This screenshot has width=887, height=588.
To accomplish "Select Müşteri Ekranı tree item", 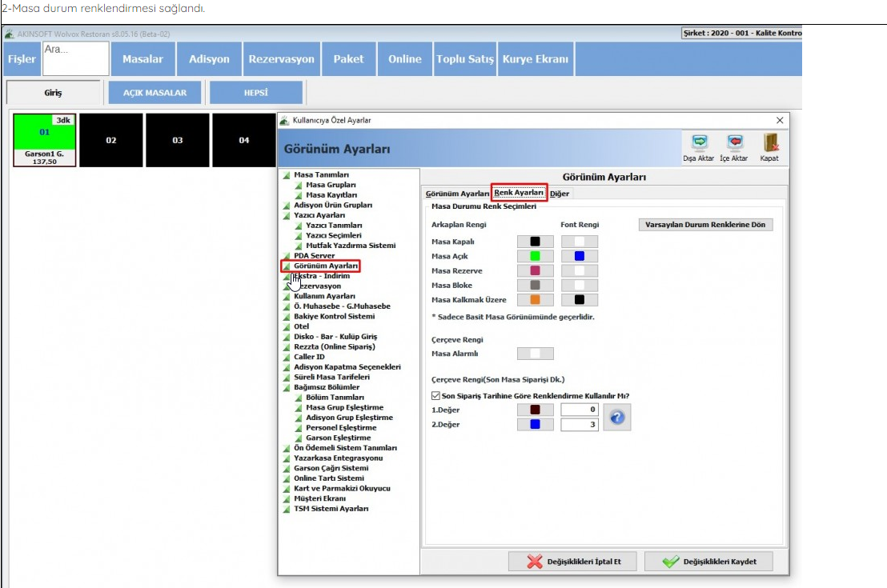I will pyautogui.click(x=319, y=498).
